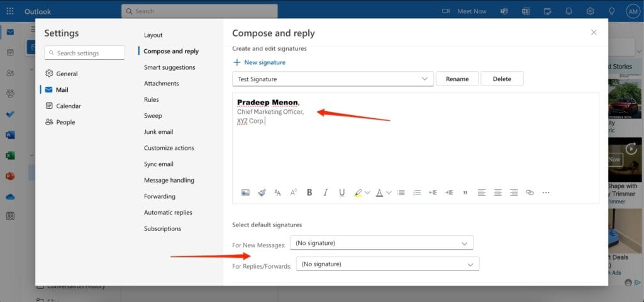Open font color dropdown arrow
This screenshot has width=644, height=302.
389,193
